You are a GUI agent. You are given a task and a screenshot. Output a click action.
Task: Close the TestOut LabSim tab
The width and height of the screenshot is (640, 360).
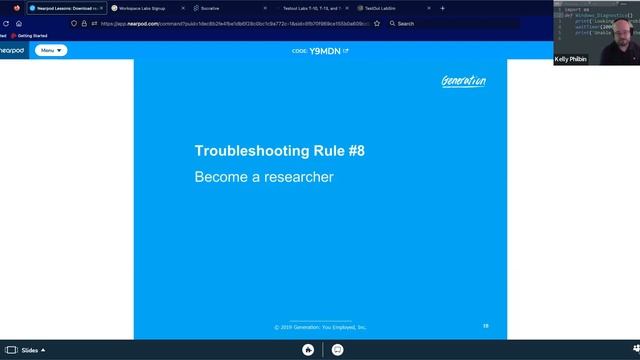point(429,8)
